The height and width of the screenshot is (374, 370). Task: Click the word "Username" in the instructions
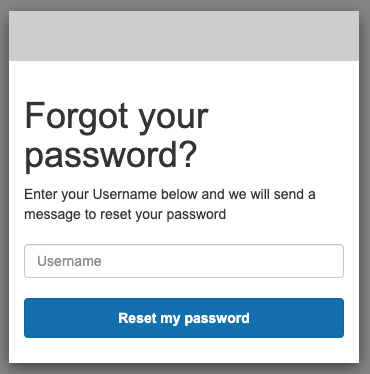125,194
